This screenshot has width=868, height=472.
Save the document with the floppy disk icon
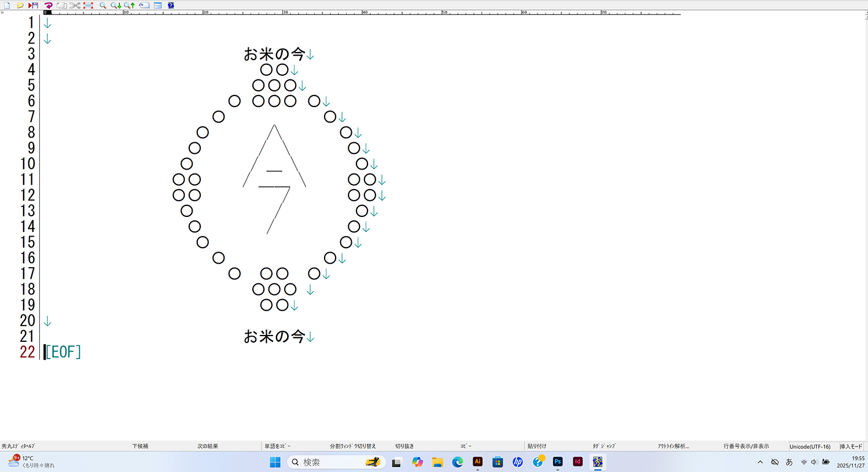[34, 5]
